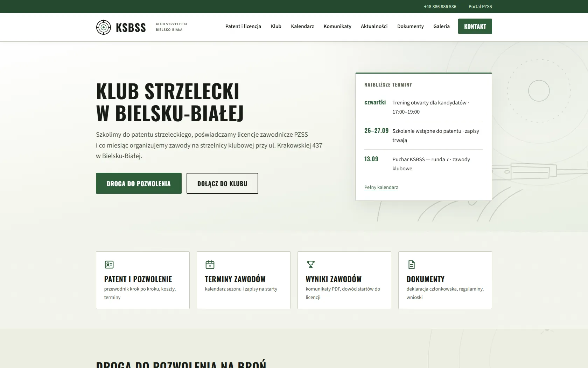
Task: Open the Pełny kalendarz link
Action: (381, 187)
